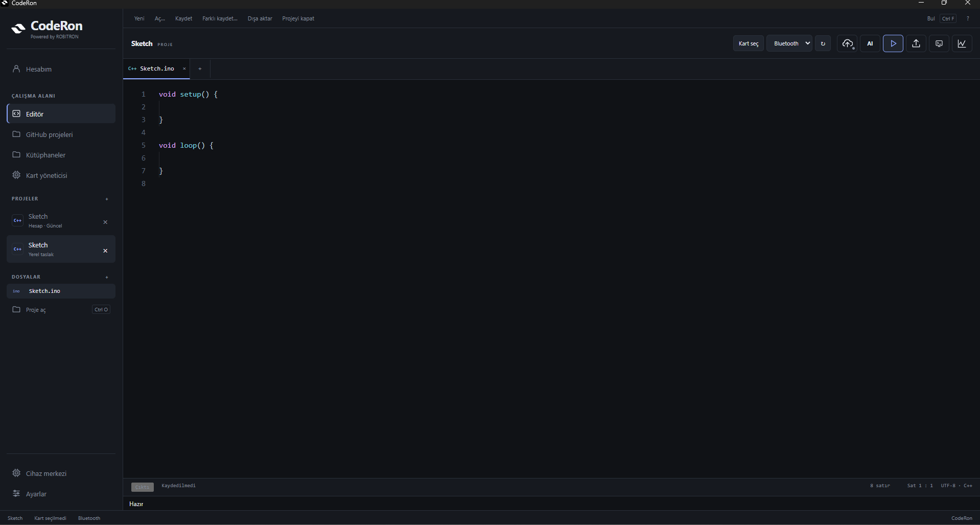Viewport: 980px width, 525px height.
Task: Add a new project with PROJELER plus
Action: 107,199
